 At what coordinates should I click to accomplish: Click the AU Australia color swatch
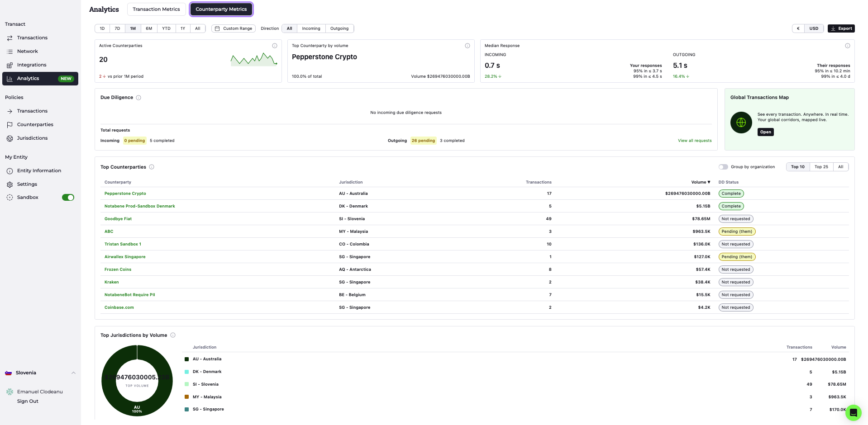[186, 359]
